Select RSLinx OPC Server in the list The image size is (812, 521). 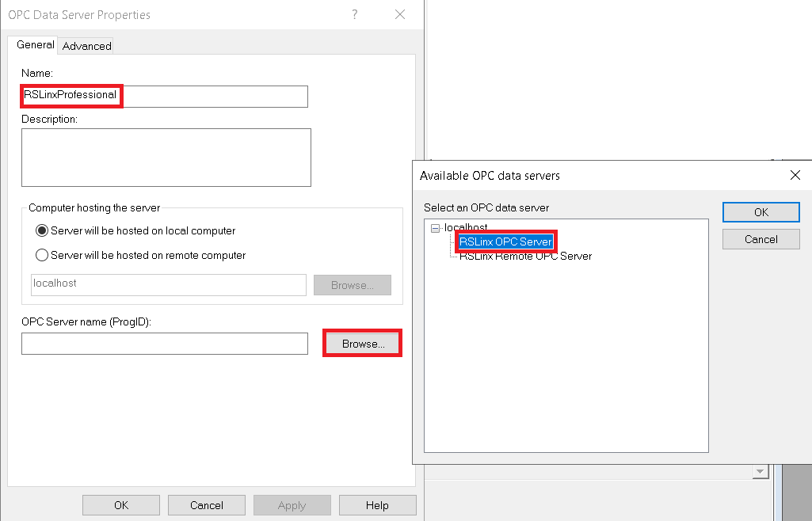point(506,241)
